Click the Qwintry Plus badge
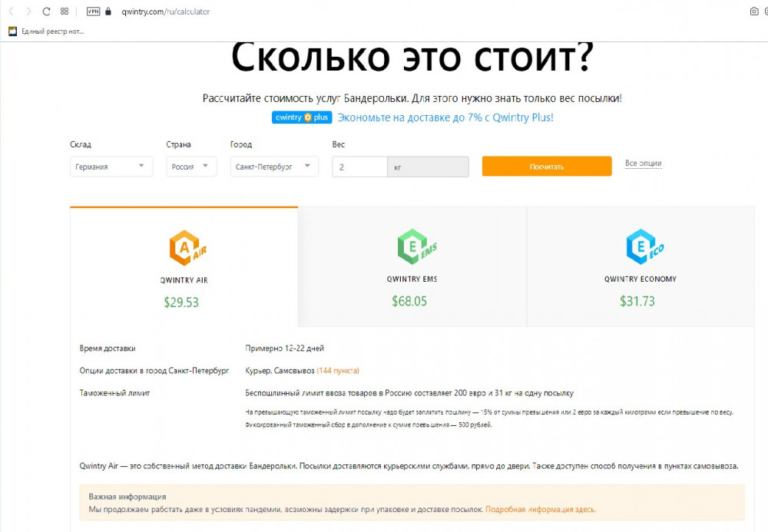Viewport: 768px width, 532px height. point(302,117)
